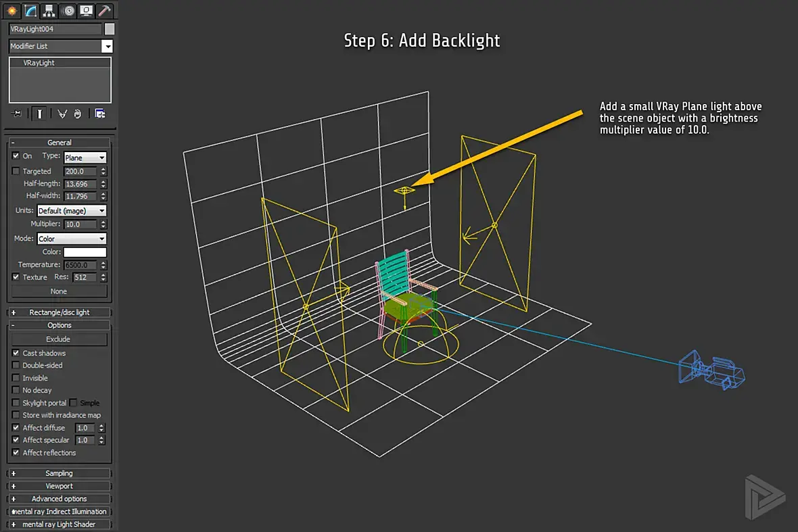Click the Targeted distance field 200.0

(x=80, y=172)
